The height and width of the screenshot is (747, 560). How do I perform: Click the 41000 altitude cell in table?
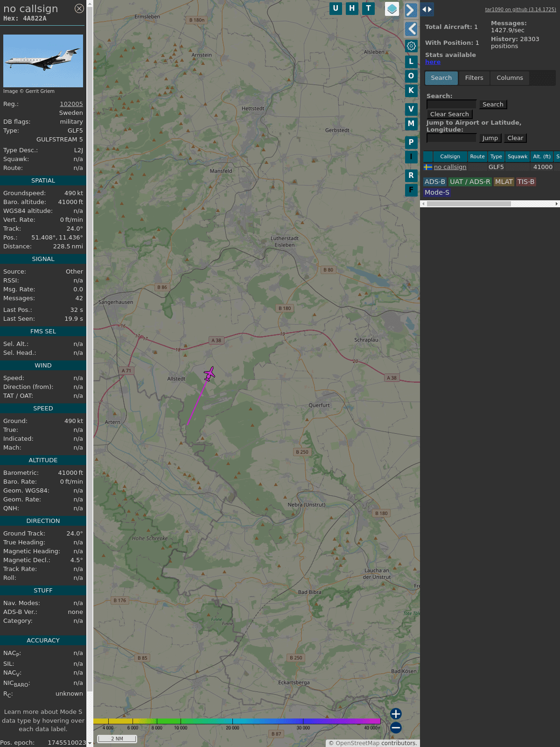[x=543, y=167]
